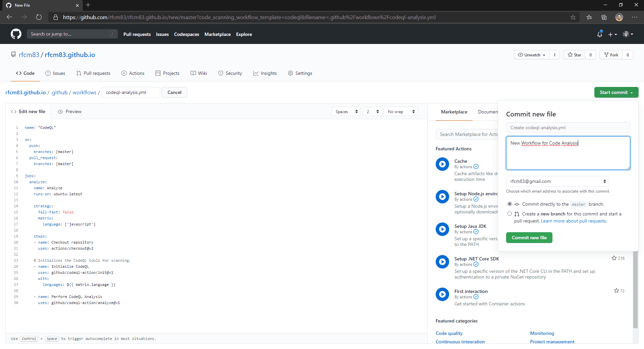Viewport: 644px width, 349px height.
Task: Open the workflows breadcrumb link
Action: tap(85, 92)
